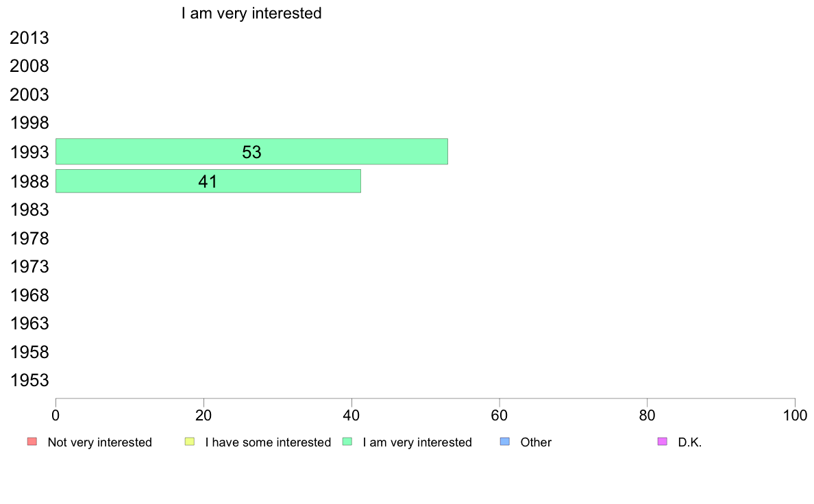Click the blue Other legend swatch
Image resolution: width=814 pixels, height=504 pixels.
click(x=505, y=442)
